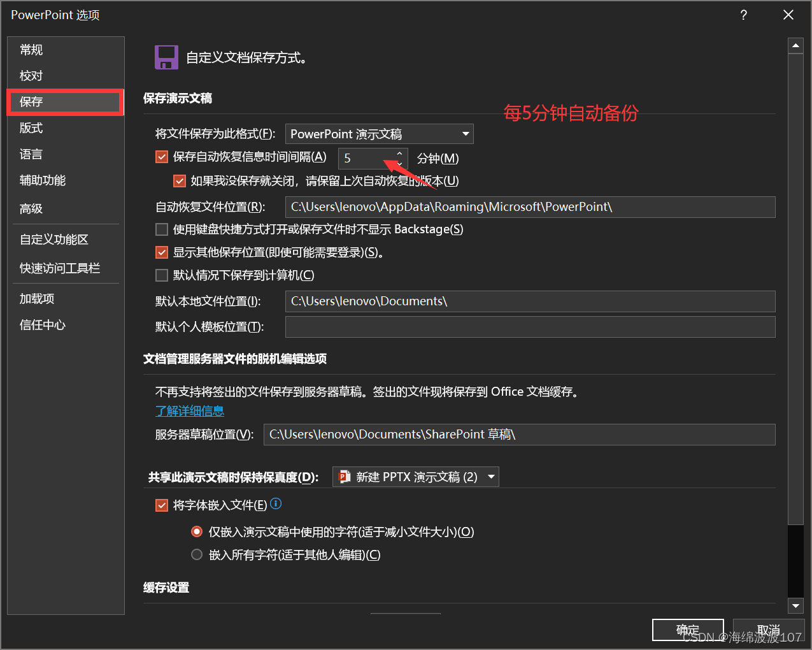Open the 高级 options category
812x650 pixels.
66,208
